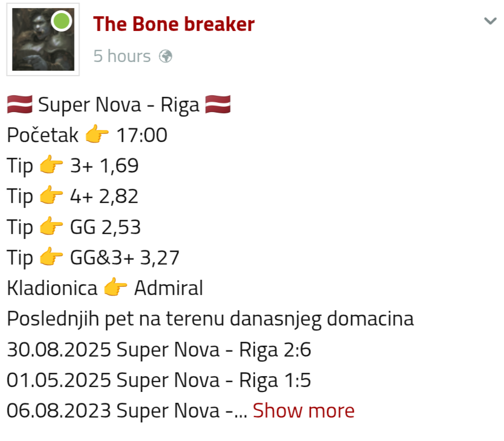Click the Latvian flag before Super Nova
The image size is (504, 441).
(20, 105)
